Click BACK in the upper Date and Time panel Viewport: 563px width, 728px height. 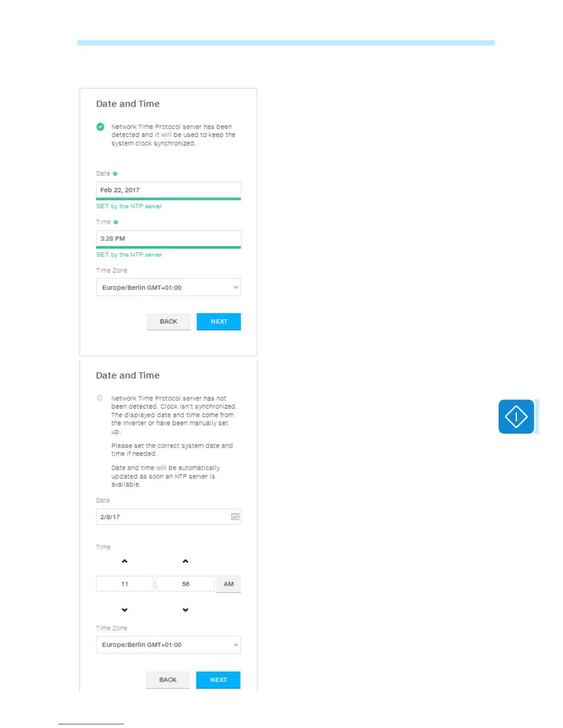tap(168, 321)
